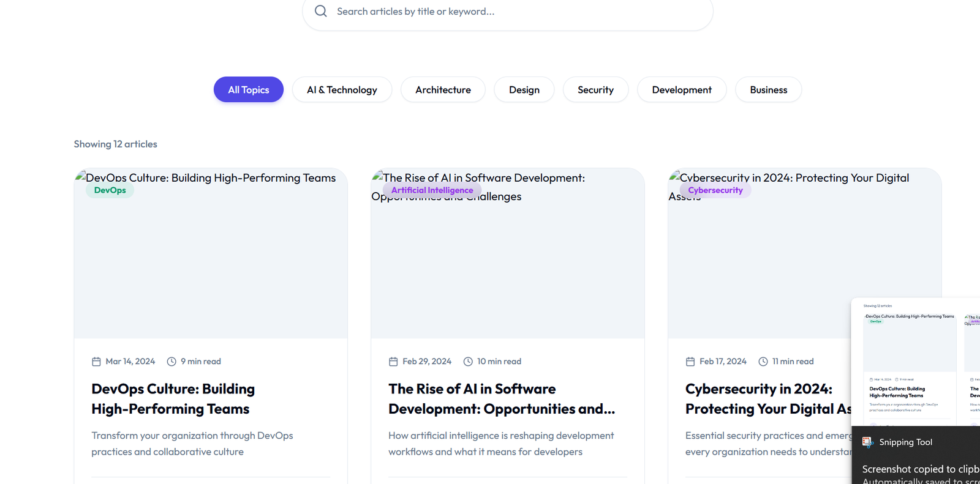The image size is (980, 484).
Task: Click calendar icon beside Feb 29, 2024
Action: click(393, 362)
